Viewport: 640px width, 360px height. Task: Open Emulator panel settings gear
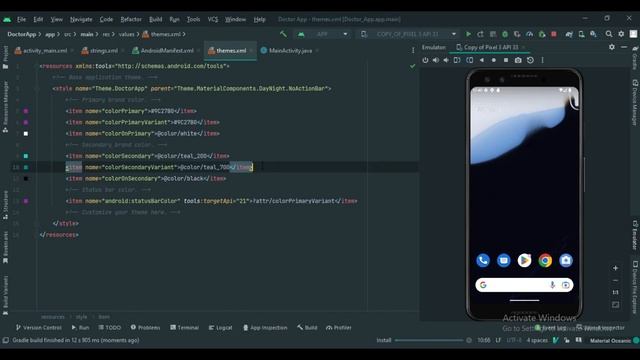(x=611, y=47)
